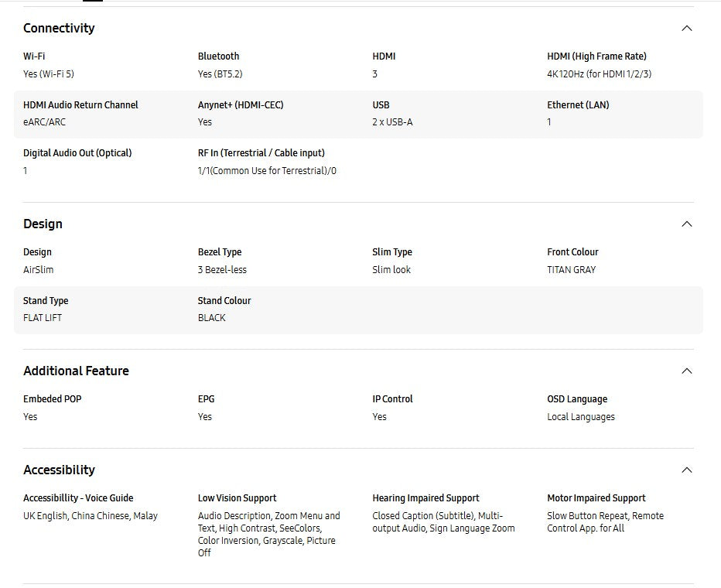The image size is (721, 588).
Task: Click the Accessibility section heading
Action: (59, 470)
